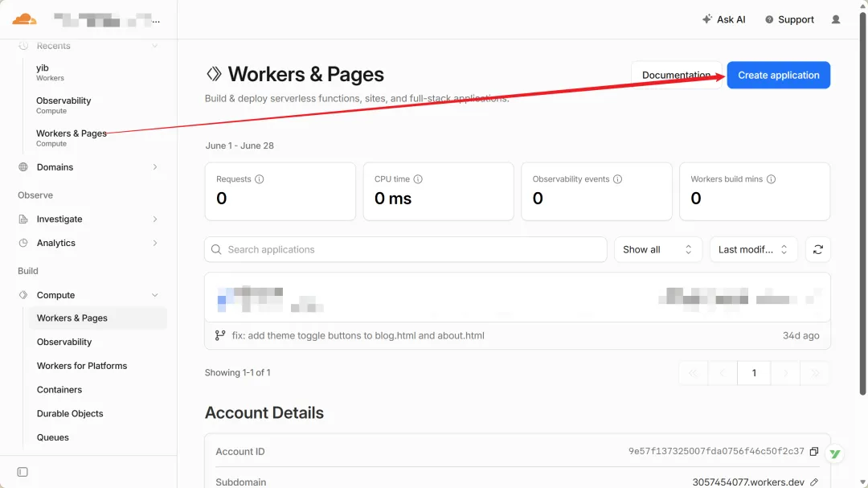Click the Requests info icon
This screenshot has height=488, width=868.
259,179
